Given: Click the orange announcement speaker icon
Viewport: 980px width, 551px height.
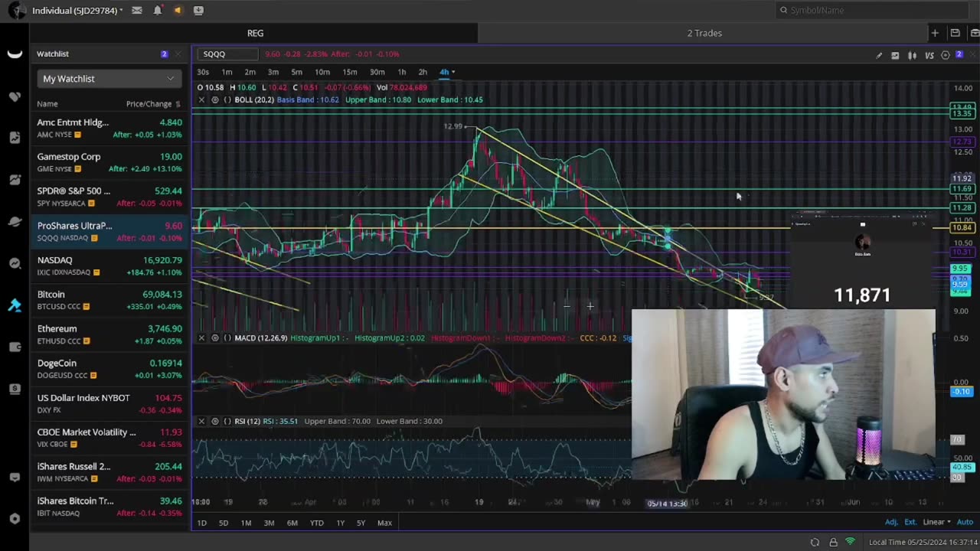Looking at the screenshot, I should click(x=178, y=10).
